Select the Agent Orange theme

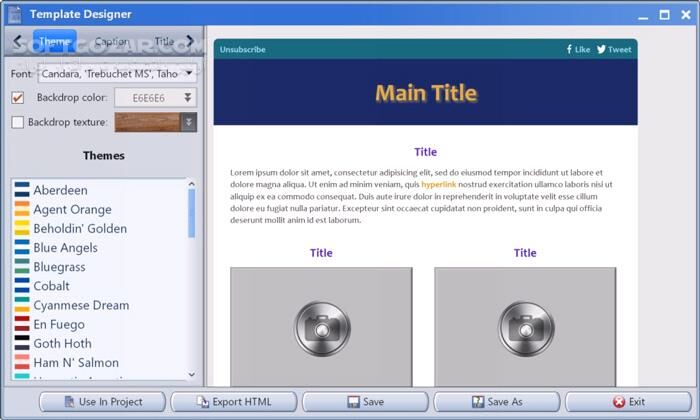[x=72, y=209]
